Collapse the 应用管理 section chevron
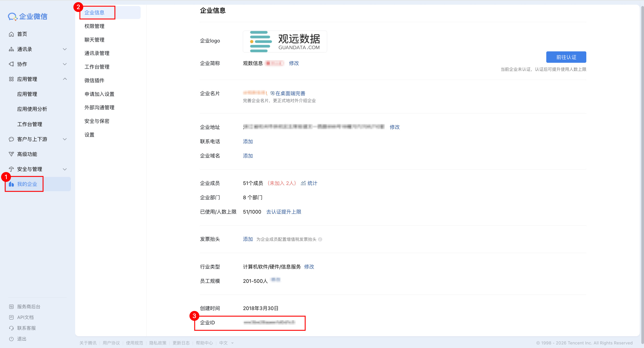 pyautogui.click(x=65, y=79)
